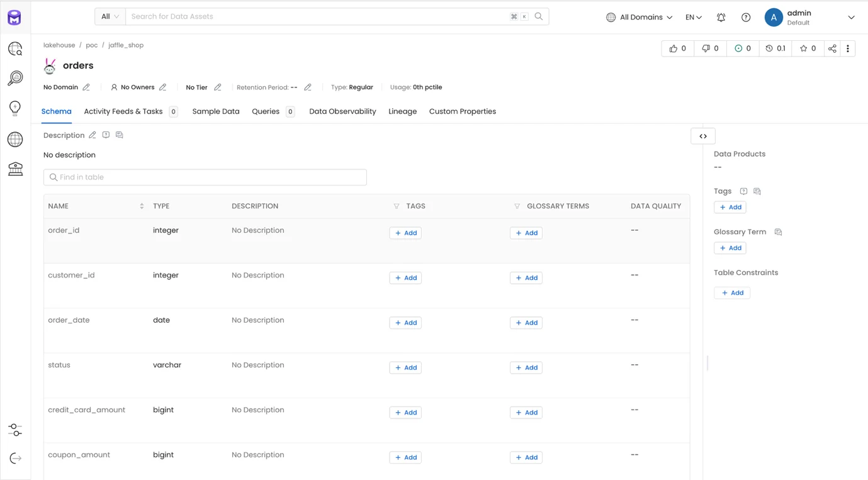Viewport: 868px width, 480px height.
Task: Open version history 0.1 icon
Action: (x=775, y=48)
